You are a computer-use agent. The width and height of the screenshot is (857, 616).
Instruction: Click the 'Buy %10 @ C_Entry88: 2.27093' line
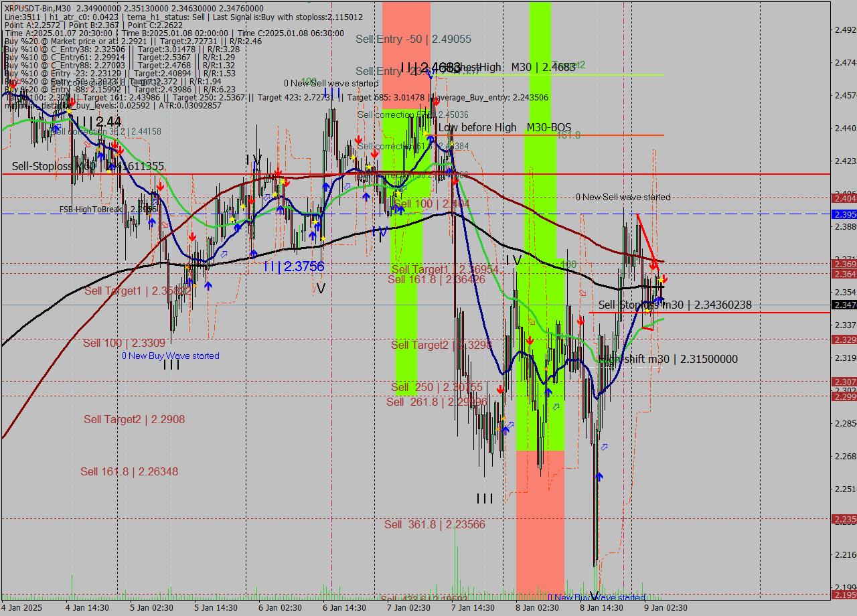pyautogui.click(x=120, y=65)
